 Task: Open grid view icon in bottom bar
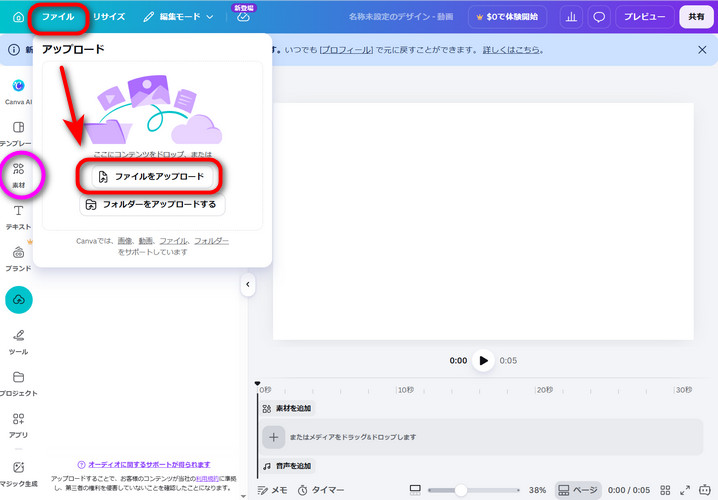tap(665, 490)
